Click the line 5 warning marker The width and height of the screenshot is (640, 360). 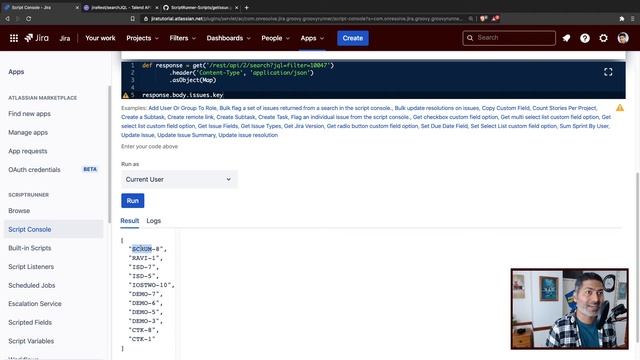(x=125, y=95)
